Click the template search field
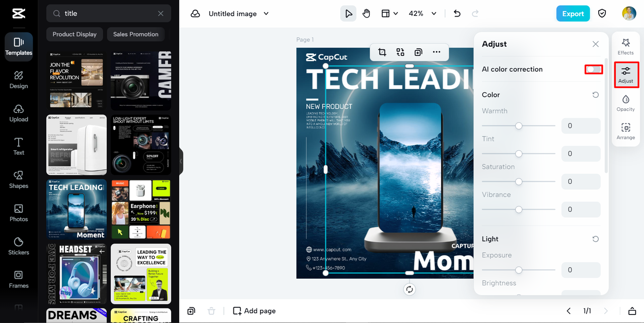Viewport: 644px width, 323px height. tap(109, 14)
